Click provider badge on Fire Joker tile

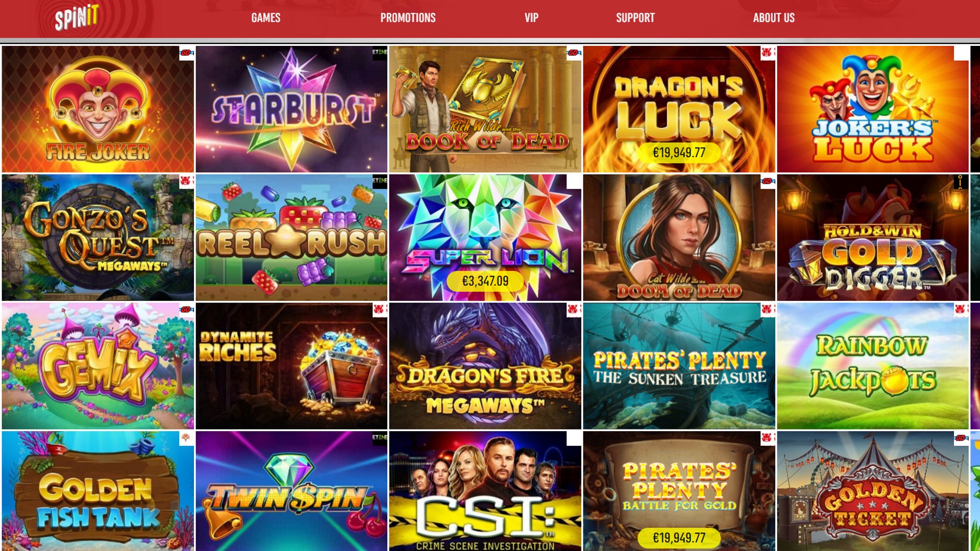pos(186,53)
